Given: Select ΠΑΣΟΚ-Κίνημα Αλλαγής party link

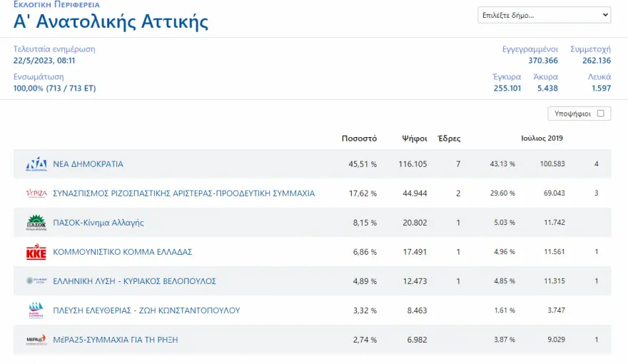Looking at the screenshot, I should click(98, 223).
